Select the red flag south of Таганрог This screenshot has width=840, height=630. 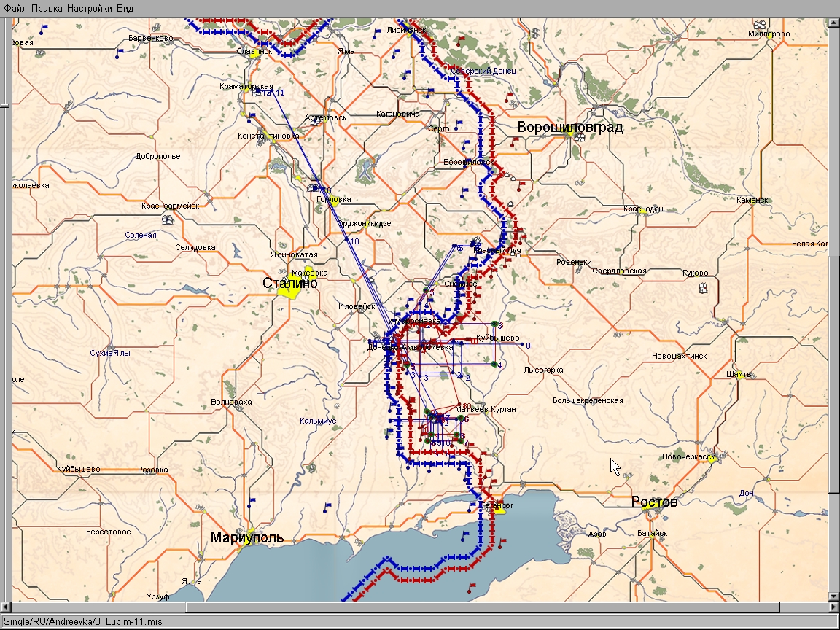(x=501, y=544)
